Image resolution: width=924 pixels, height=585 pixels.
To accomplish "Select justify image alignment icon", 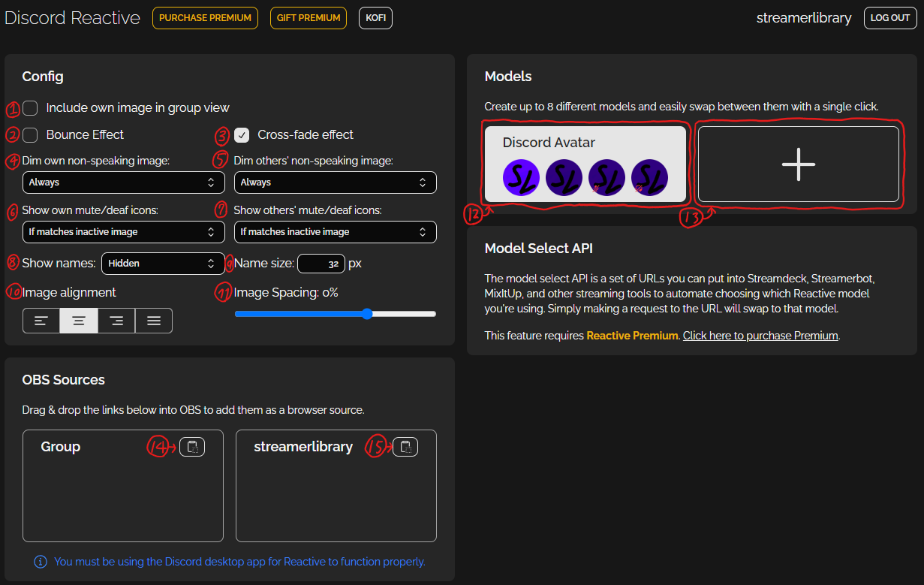I will [154, 321].
